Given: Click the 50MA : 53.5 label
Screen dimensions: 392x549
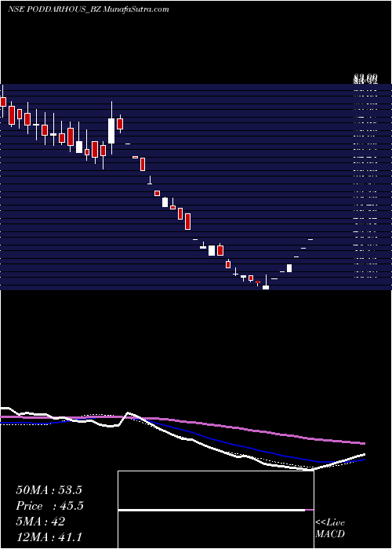Looking at the screenshot, I should coord(49,490).
